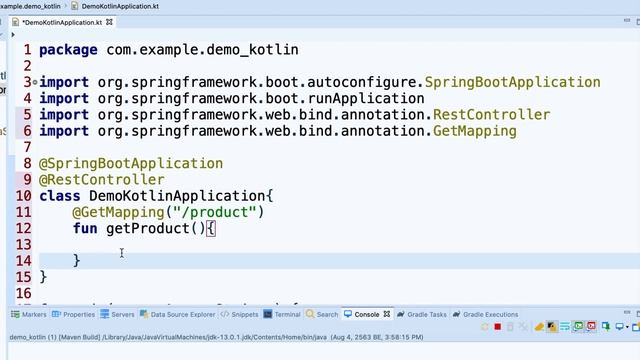Click line number 16 in the gutter
The width and height of the screenshot is (640, 360).
pyautogui.click(x=23, y=293)
